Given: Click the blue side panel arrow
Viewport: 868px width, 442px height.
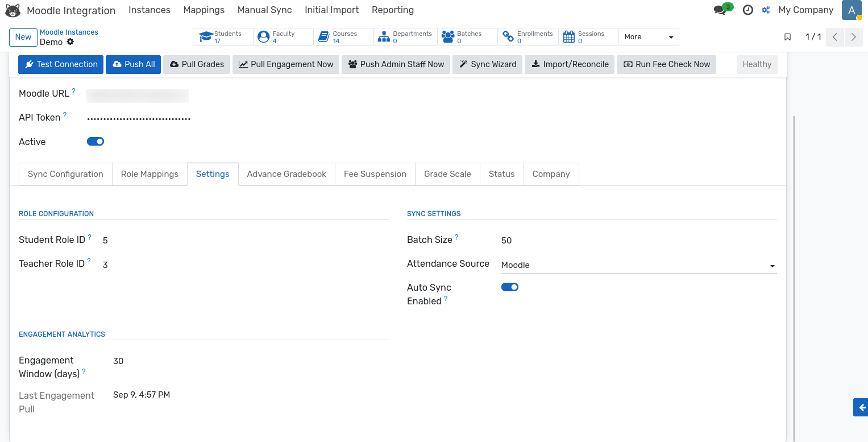Looking at the screenshot, I should click(861, 407).
